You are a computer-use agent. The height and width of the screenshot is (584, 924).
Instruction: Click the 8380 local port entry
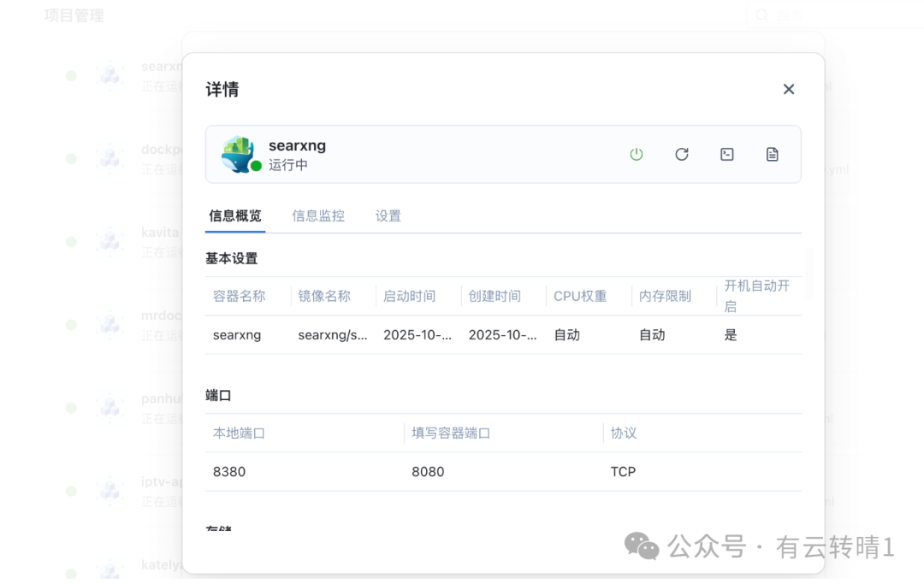point(228,471)
